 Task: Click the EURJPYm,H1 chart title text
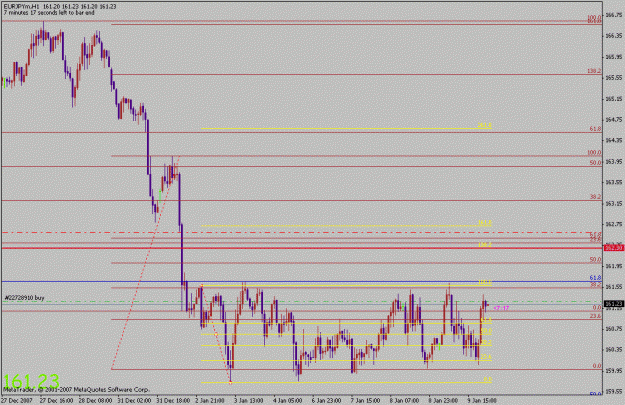pos(22,7)
